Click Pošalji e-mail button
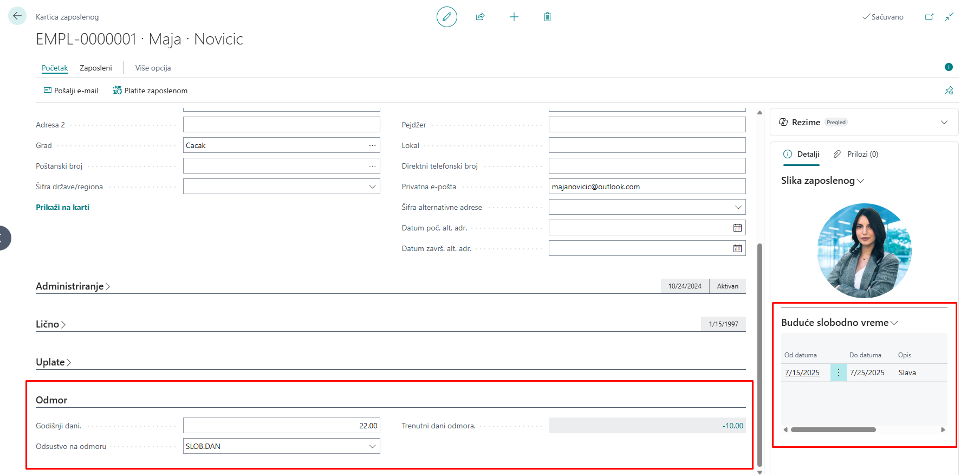This screenshot has width=980, height=475. (71, 91)
